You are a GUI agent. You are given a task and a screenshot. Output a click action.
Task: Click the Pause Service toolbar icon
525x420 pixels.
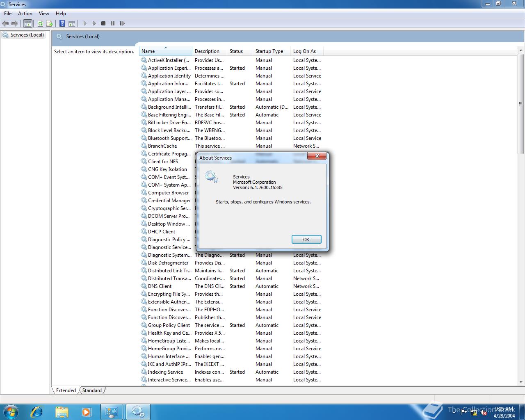pos(113,23)
